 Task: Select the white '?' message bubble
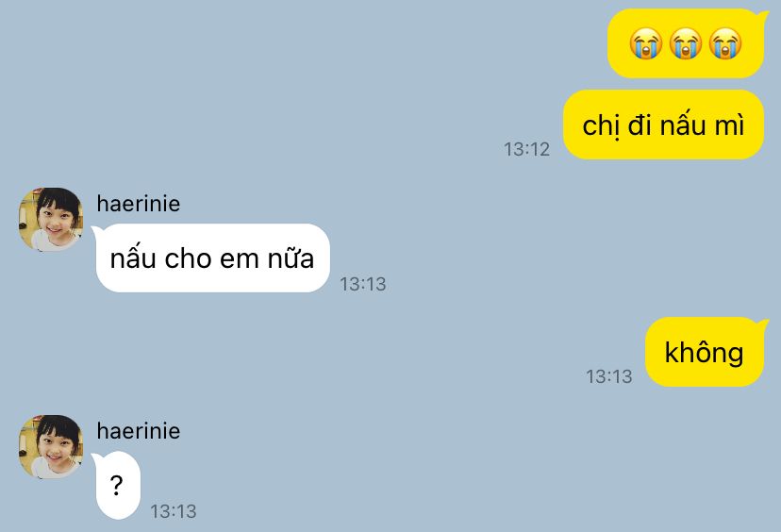click(x=116, y=485)
